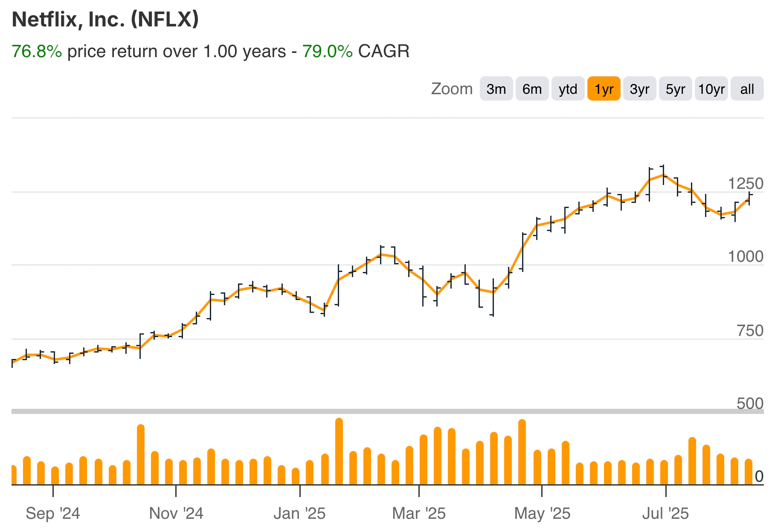Click the Jan '25 axis label
The height and width of the screenshot is (532, 772).
pos(299,513)
